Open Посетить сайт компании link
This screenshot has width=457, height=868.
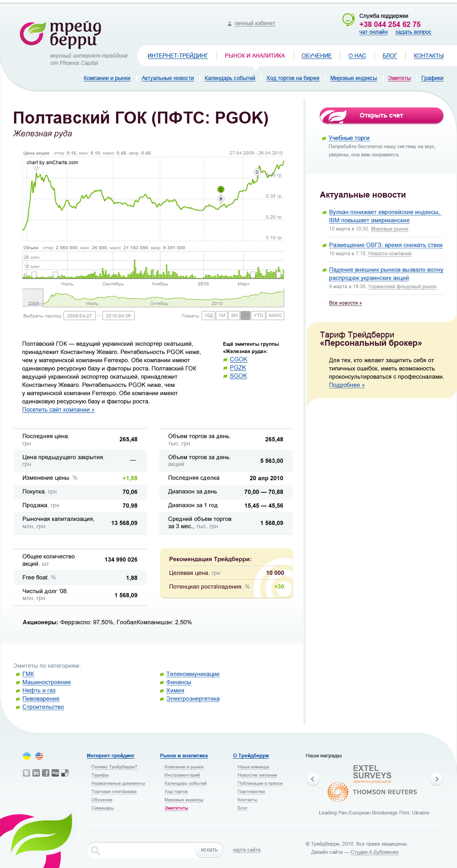[x=58, y=410]
